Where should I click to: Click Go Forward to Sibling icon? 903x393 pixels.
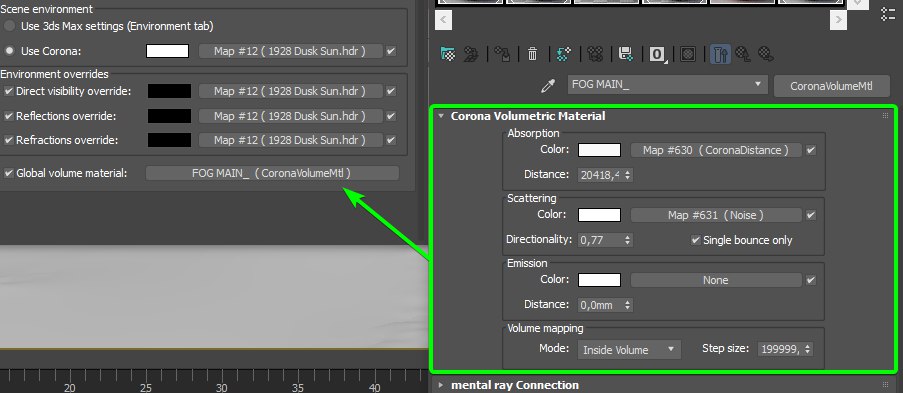tap(765, 54)
